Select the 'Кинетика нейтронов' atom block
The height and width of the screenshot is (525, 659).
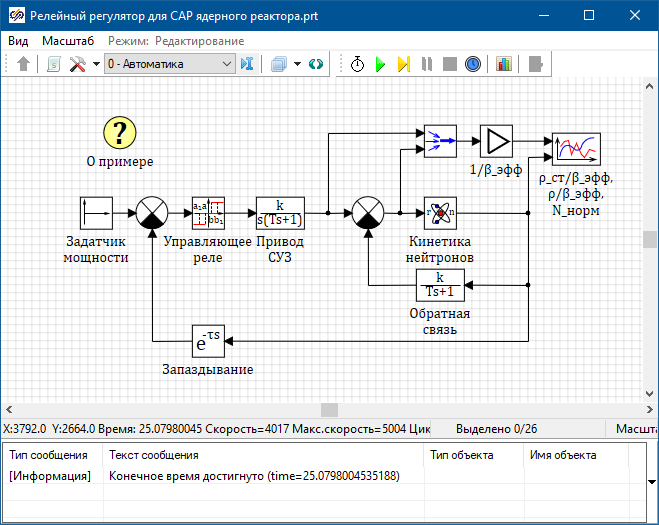pos(440,212)
